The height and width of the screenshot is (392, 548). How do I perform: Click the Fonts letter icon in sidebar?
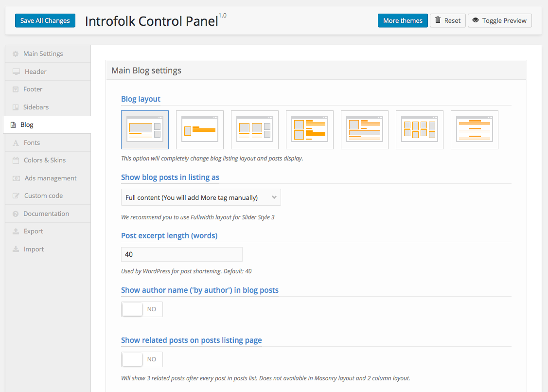(x=16, y=143)
